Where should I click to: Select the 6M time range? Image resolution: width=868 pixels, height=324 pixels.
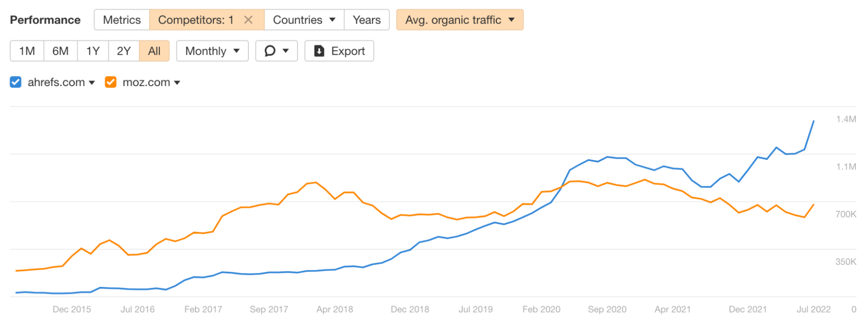[60, 51]
